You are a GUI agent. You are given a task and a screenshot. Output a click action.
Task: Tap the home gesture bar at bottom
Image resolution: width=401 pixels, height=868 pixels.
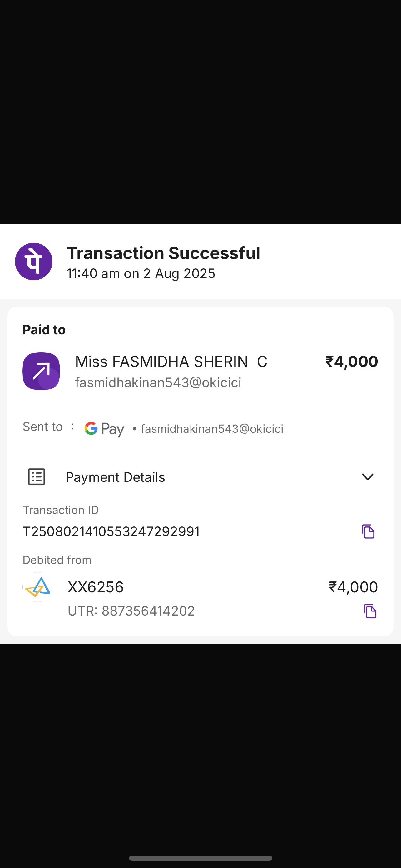(x=200, y=858)
